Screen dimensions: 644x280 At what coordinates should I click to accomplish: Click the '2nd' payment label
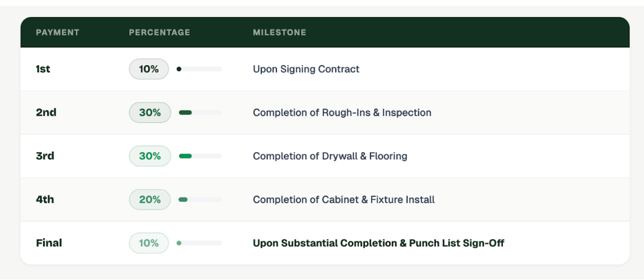(46, 113)
